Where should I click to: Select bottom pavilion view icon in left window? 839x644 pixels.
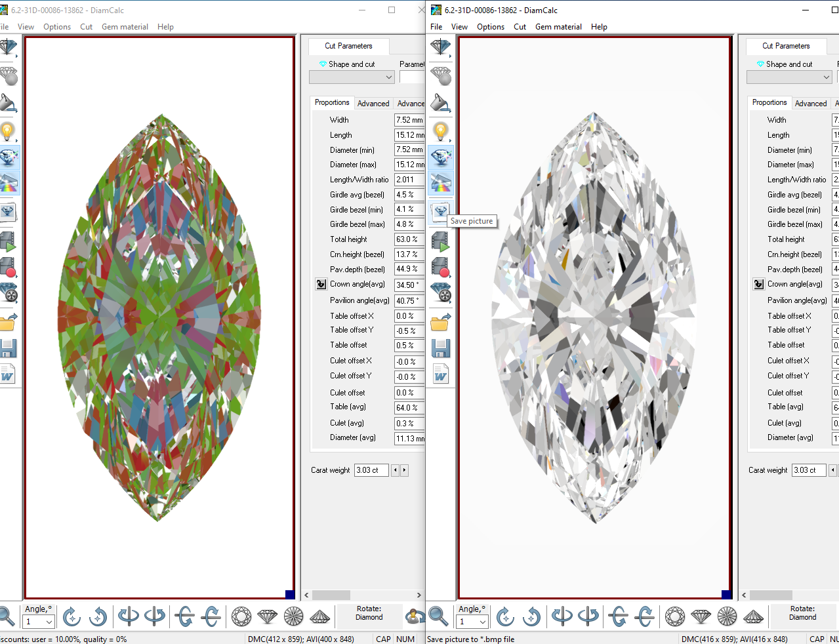294,616
